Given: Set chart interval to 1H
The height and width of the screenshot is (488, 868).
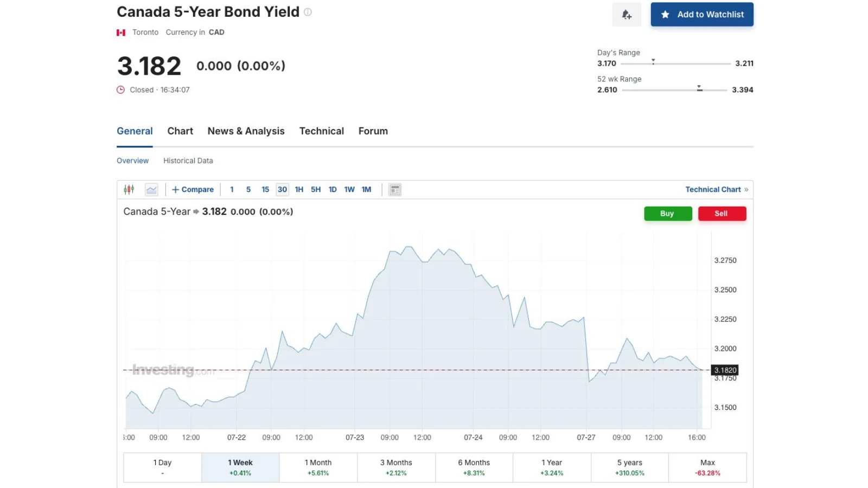Looking at the screenshot, I should (x=299, y=189).
